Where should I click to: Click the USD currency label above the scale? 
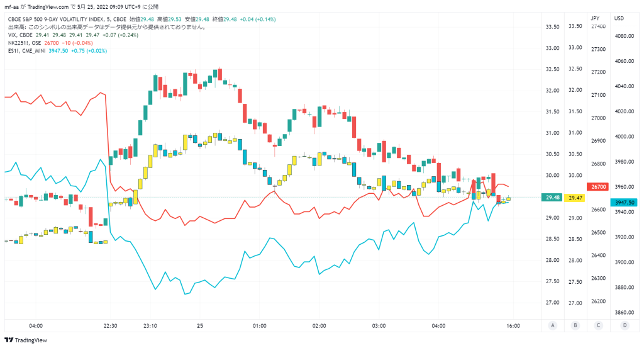click(619, 18)
